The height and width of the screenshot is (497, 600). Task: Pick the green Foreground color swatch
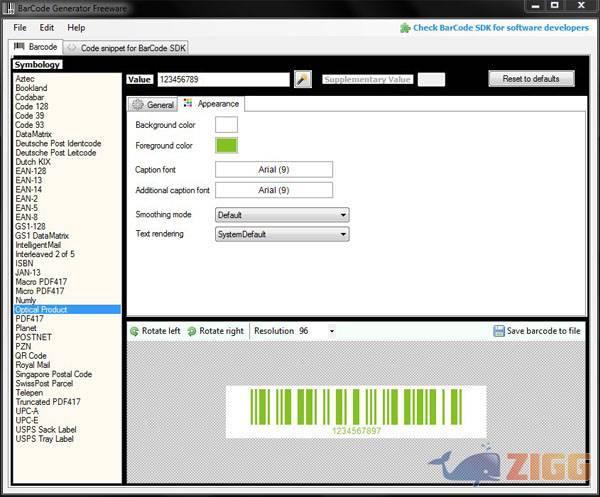click(227, 145)
